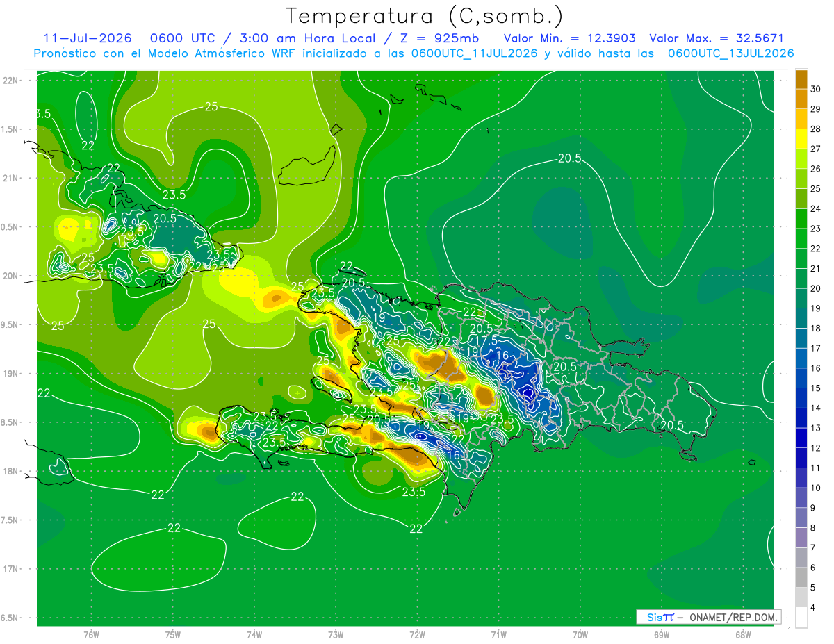Click the Temperatura (C,somb.) chart title

[x=425, y=17]
